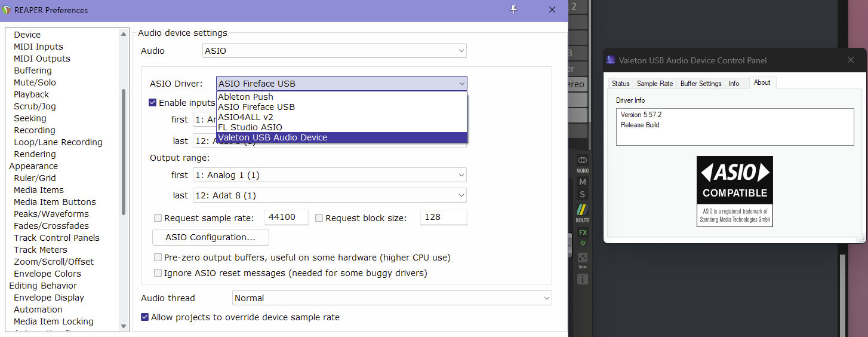Collapse the ASIO Driver dropdown
868x337 pixels.
point(341,84)
